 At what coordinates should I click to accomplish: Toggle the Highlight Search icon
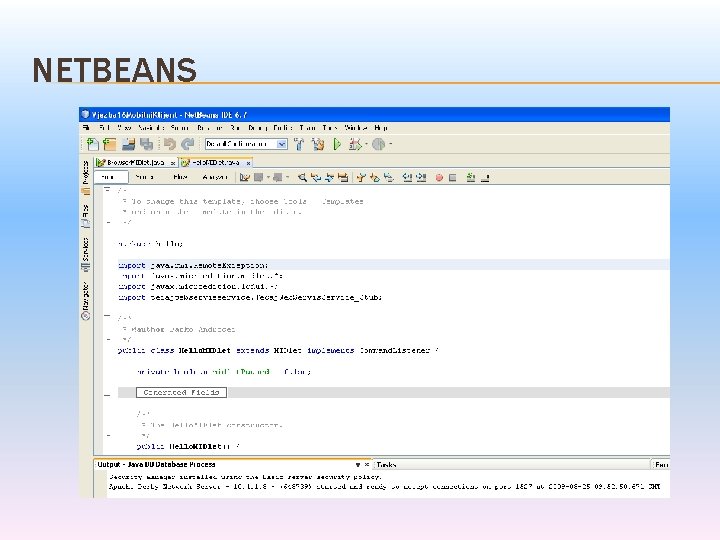coord(343,177)
